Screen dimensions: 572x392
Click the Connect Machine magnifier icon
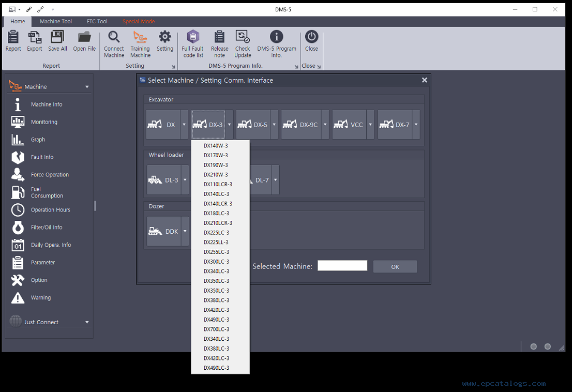click(114, 37)
